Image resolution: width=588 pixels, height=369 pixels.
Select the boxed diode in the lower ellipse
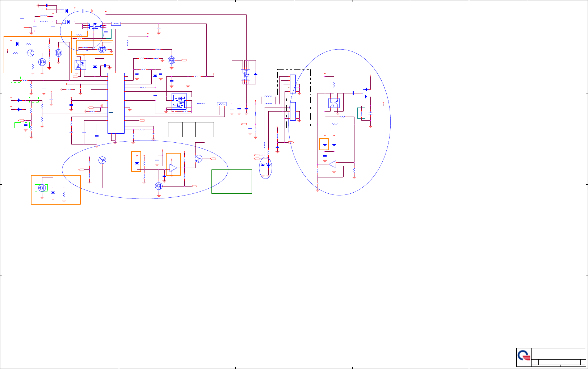coord(136,163)
